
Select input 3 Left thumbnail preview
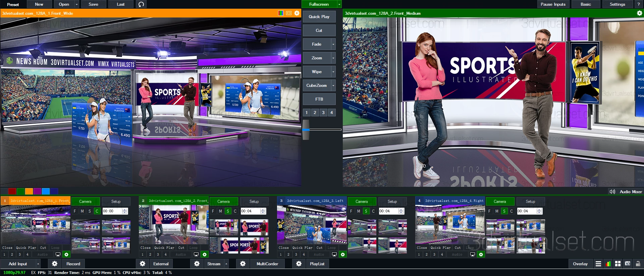[312, 225]
